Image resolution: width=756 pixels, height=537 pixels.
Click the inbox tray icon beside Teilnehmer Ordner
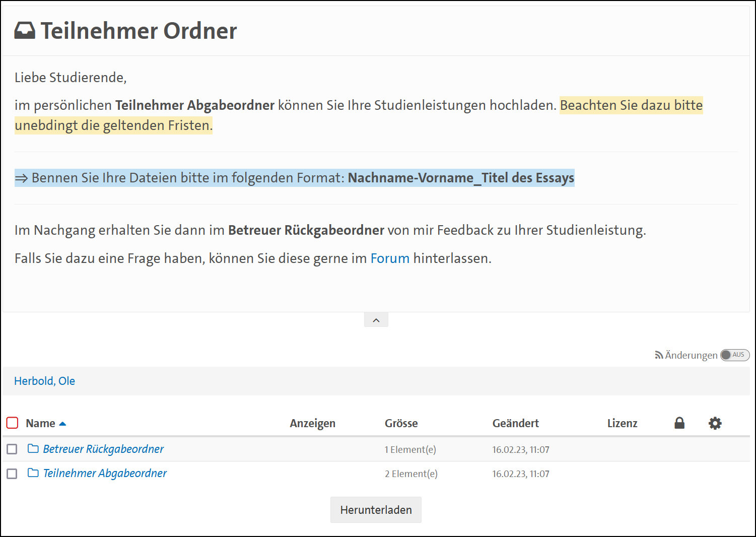[25, 31]
